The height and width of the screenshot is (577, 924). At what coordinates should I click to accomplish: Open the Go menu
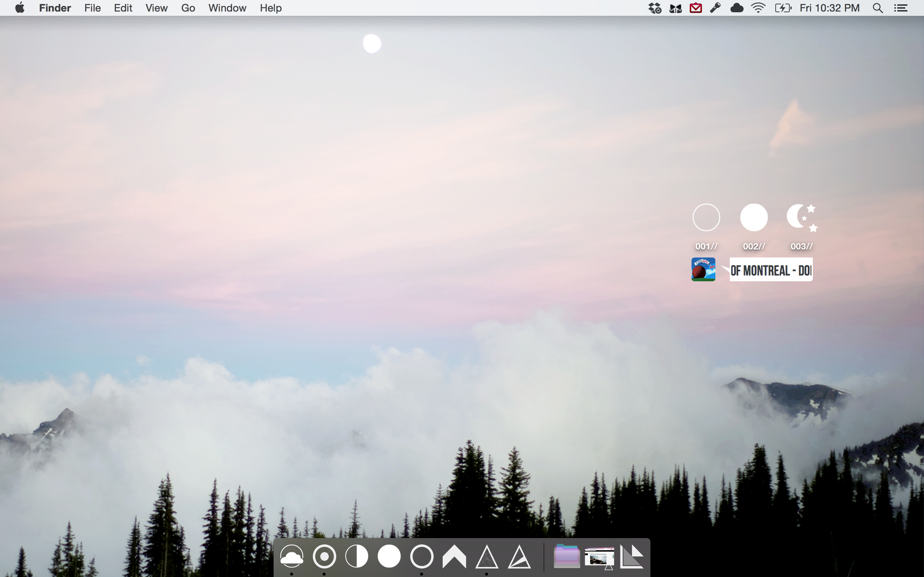click(x=188, y=8)
